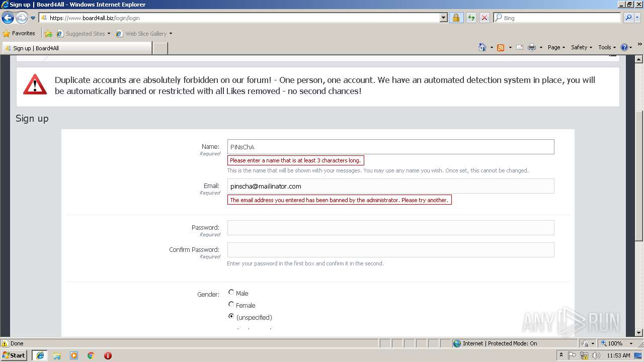644x362 pixels.
Task: Click the volume speaker tray icon
Action: coord(596,355)
